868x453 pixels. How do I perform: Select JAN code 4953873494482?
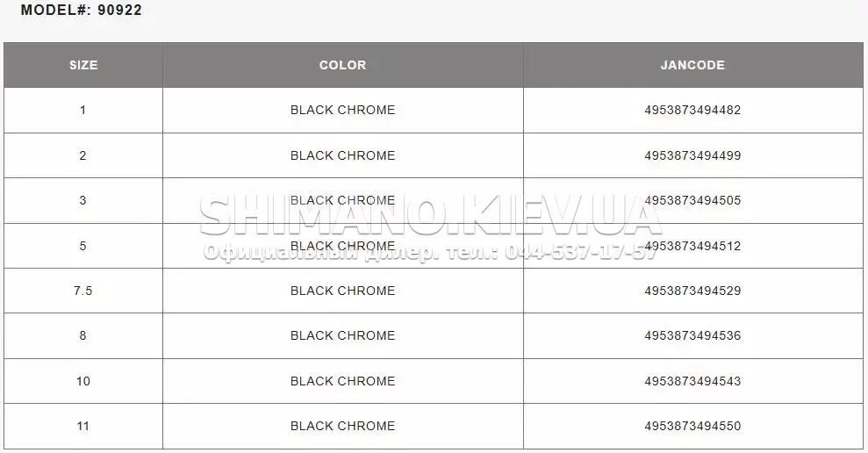click(692, 110)
